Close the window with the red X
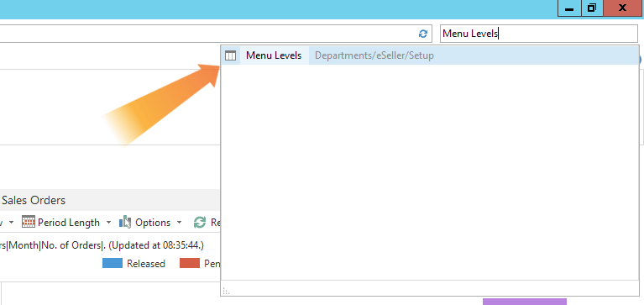Viewport: 644px width, 305px height. (x=623, y=8)
